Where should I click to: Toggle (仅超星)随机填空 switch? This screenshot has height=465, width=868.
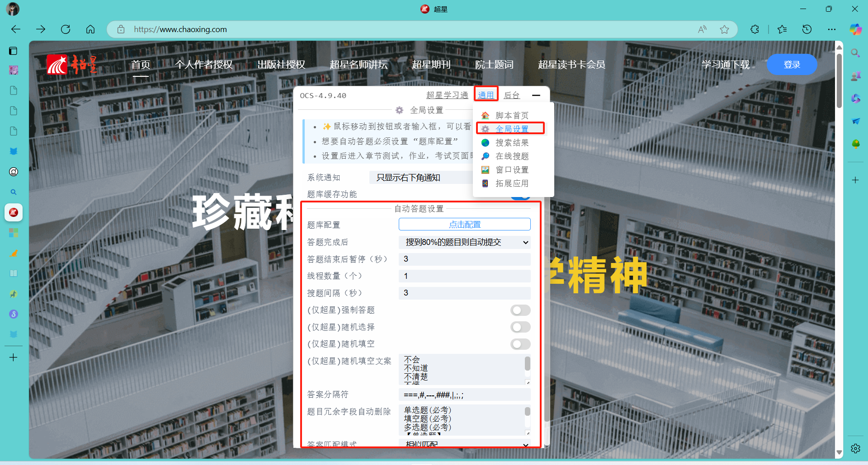click(520, 344)
